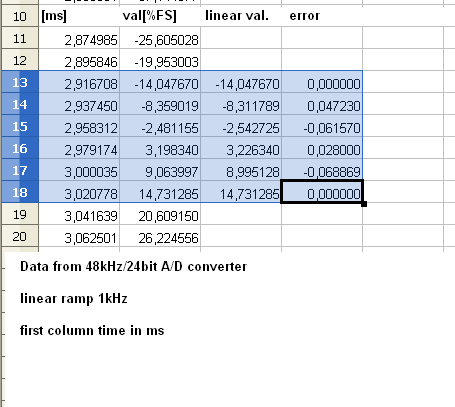Select cell with value 2,958312

point(79,126)
